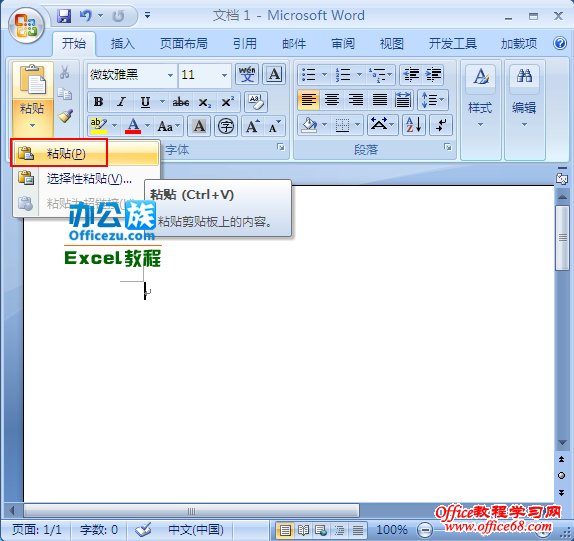Image resolution: width=574 pixels, height=541 pixels.
Task: Open the 视图 tab
Action: [392, 44]
